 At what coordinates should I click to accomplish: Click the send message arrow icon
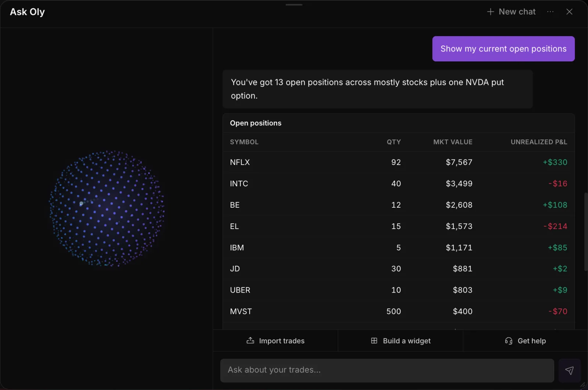pos(569,371)
